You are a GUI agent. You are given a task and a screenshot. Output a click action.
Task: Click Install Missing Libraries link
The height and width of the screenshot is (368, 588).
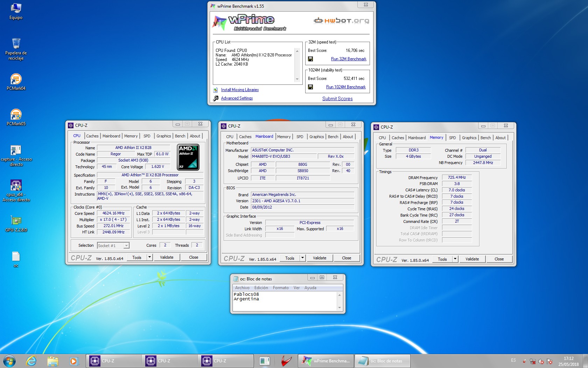pos(240,90)
